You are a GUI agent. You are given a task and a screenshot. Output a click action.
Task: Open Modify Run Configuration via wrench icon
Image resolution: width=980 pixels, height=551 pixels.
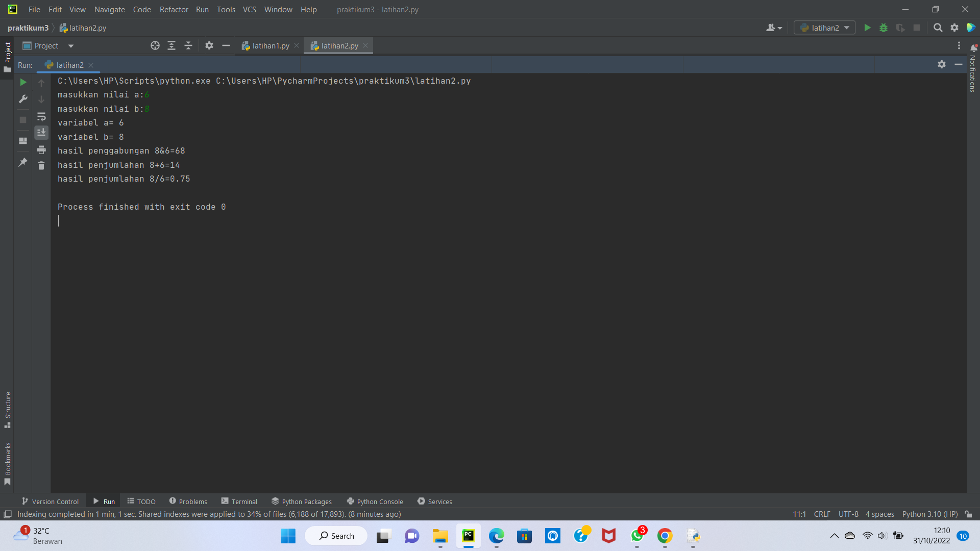(x=22, y=99)
